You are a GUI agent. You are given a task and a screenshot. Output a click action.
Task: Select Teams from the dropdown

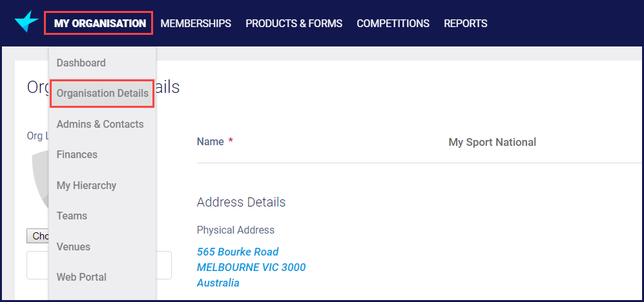(x=72, y=216)
